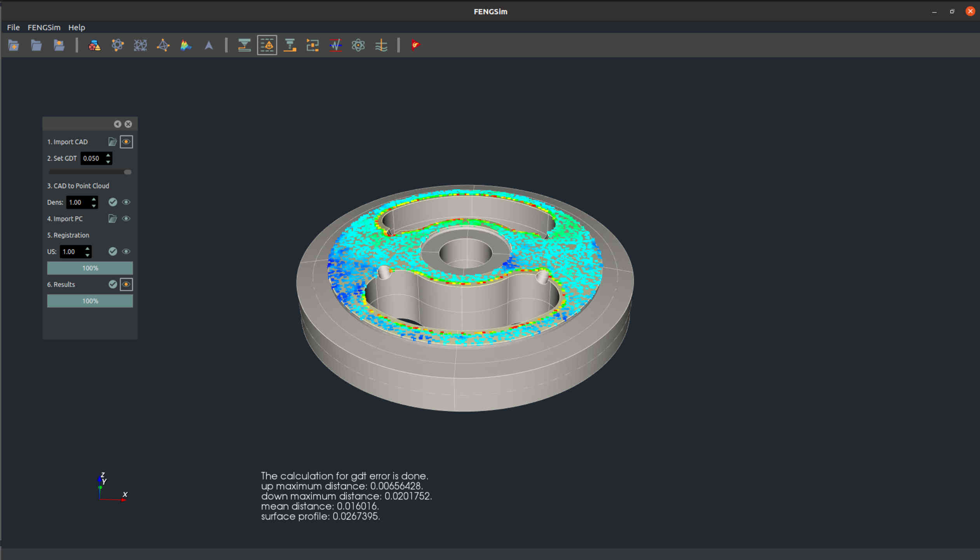Screen dimensions: 980x560
Task: Toggle visibility eye for Import CAD
Action: [126, 142]
